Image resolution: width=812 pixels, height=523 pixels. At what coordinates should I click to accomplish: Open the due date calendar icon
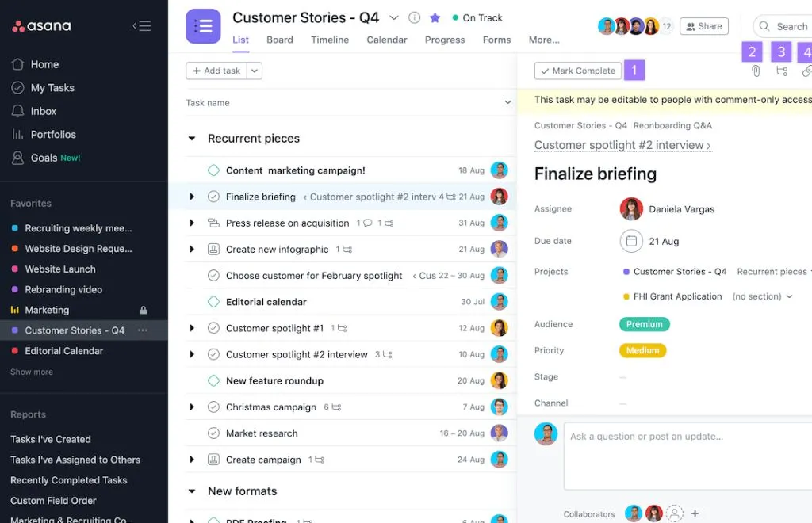pyautogui.click(x=631, y=241)
